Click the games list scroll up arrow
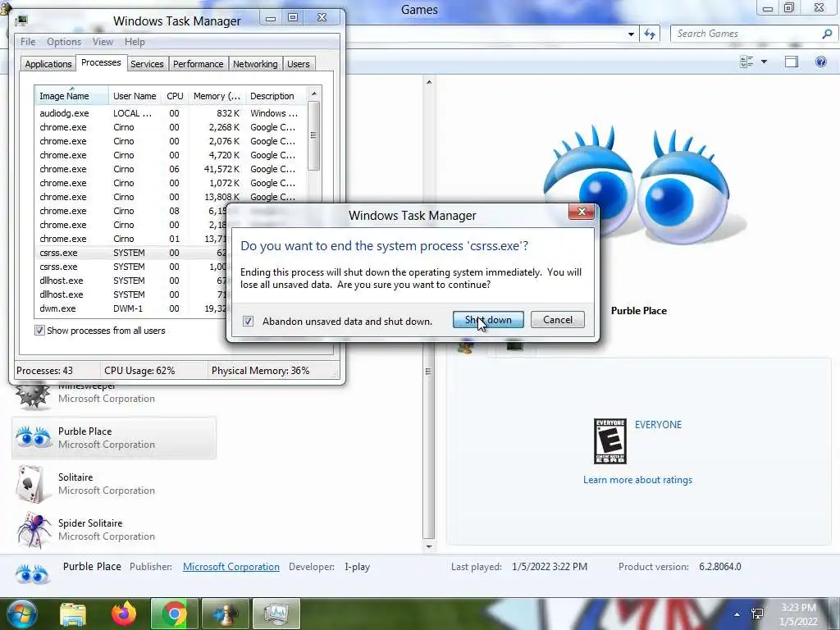This screenshot has width=840, height=630. tap(428, 82)
